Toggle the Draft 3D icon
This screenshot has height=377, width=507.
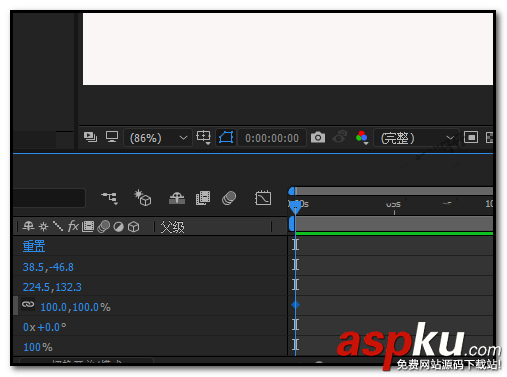tap(142, 198)
